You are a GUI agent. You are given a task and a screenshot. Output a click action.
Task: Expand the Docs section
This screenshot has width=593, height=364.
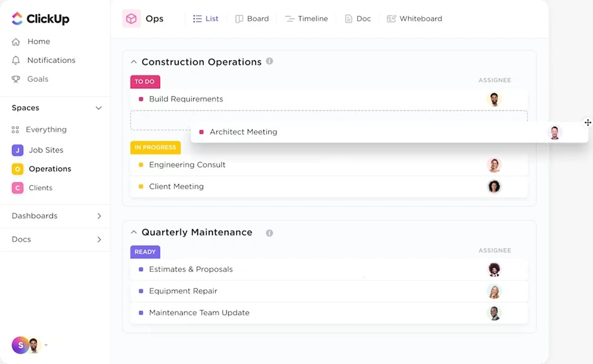(98, 240)
